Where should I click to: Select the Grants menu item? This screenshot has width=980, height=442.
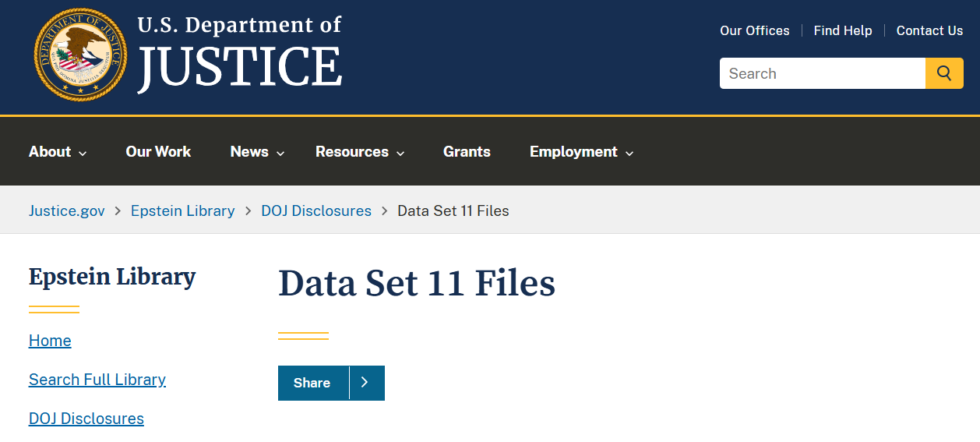467,152
